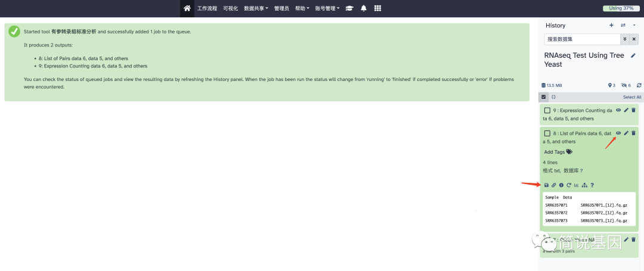Open history options caret dropdown
The height and width of the screenshot is (271, 644).
pos(634,26)
